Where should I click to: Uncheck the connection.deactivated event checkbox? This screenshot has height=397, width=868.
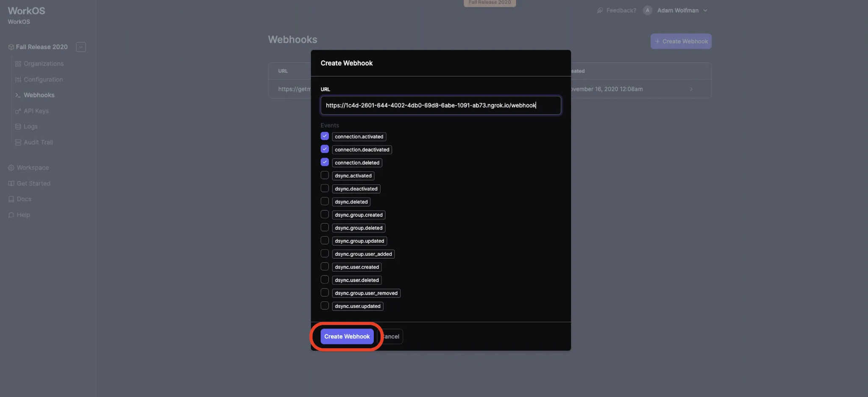[325, 149]
